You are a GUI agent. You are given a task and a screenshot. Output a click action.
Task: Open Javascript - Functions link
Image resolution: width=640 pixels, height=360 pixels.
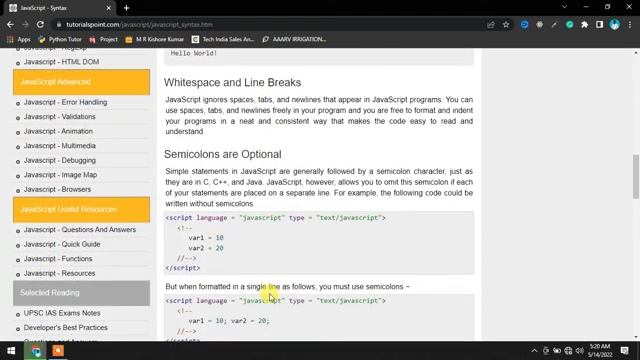pos(58,259)
